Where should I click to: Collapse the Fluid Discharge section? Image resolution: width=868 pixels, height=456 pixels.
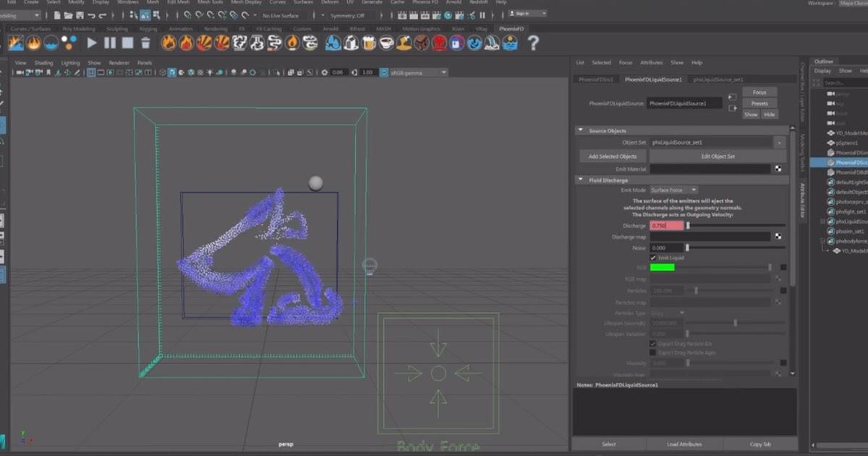point(581,180)
